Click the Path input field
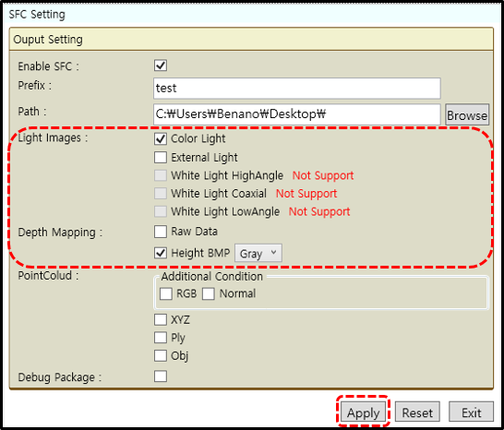 [x=296, y=114]
